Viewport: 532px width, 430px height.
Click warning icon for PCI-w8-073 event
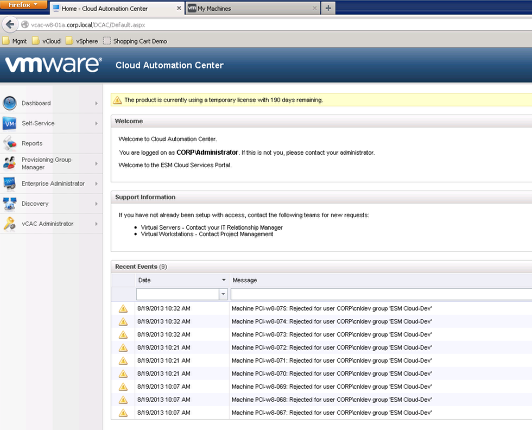point(123,335)
